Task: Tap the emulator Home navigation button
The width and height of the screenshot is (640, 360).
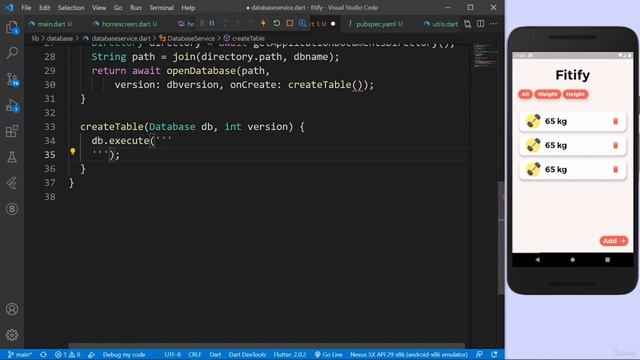Action: [x=573, y=260]
